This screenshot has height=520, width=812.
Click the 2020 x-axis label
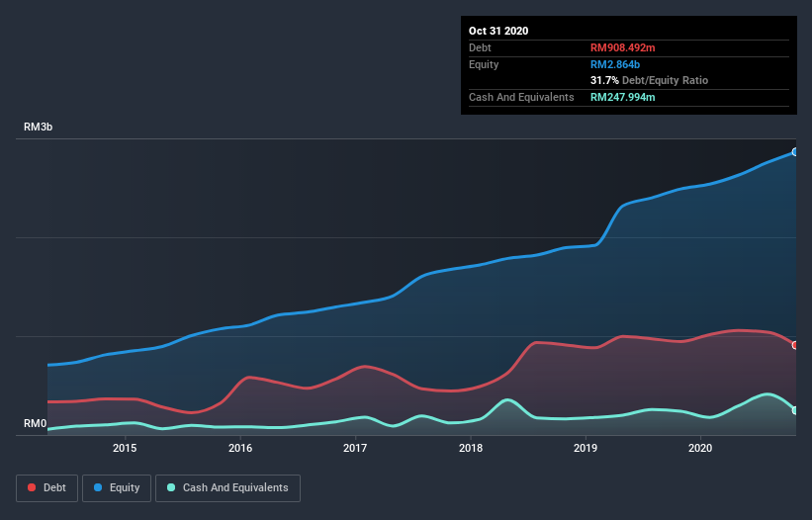click(700, 448)
